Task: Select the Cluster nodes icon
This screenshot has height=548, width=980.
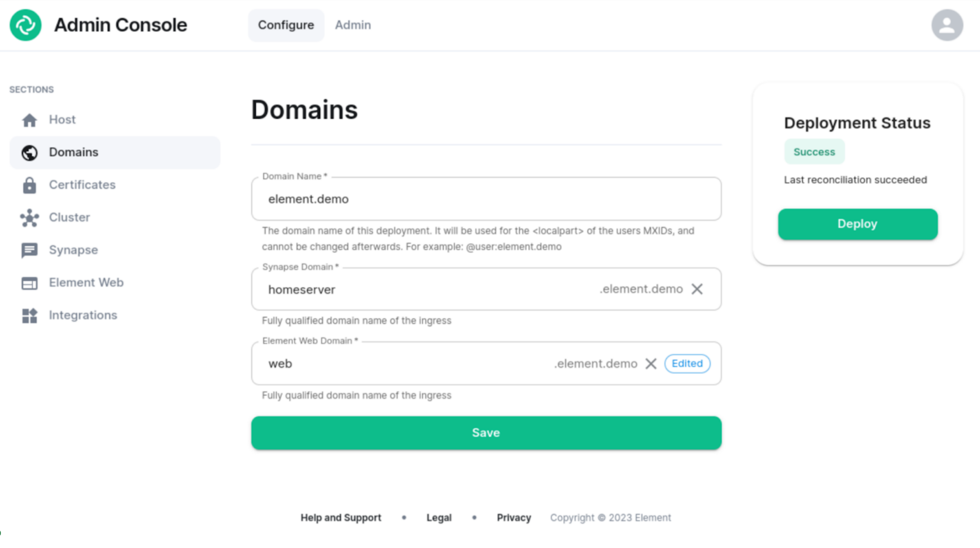Action: [x=29, y=218]
